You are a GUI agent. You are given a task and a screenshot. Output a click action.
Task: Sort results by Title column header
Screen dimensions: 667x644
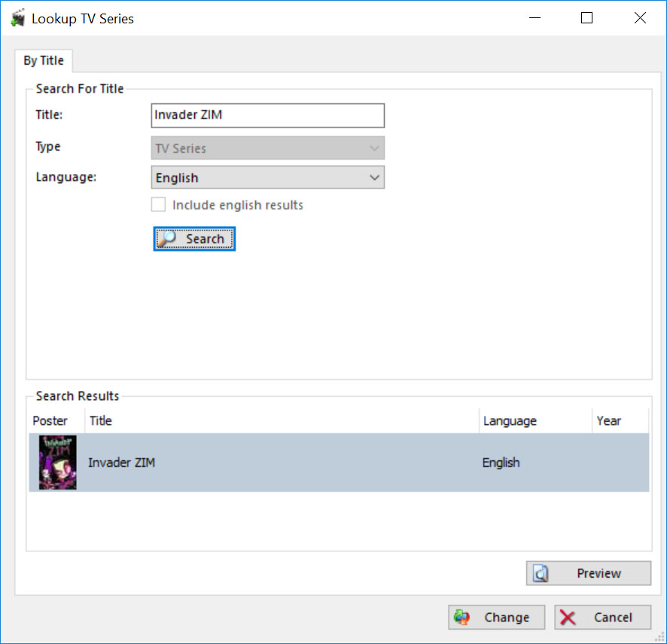(282, 421)
